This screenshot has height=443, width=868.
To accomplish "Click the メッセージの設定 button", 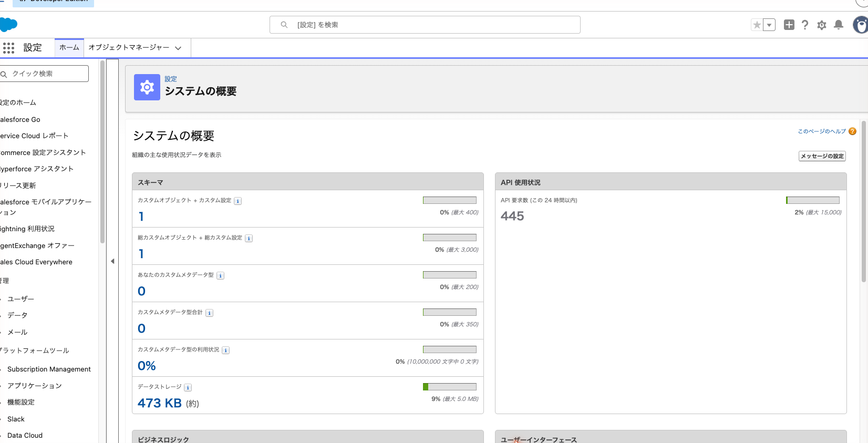I will [x=822, y=156].
